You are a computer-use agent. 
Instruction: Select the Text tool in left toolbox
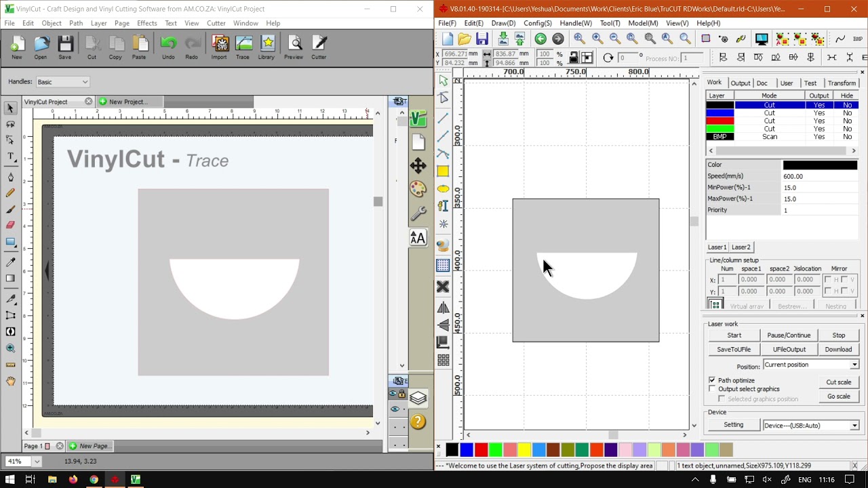tap(10, 157)
